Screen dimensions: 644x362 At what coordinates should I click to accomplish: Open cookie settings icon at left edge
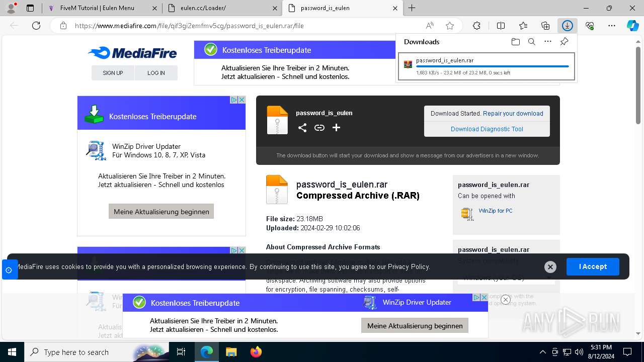click(x=9, y=270)
